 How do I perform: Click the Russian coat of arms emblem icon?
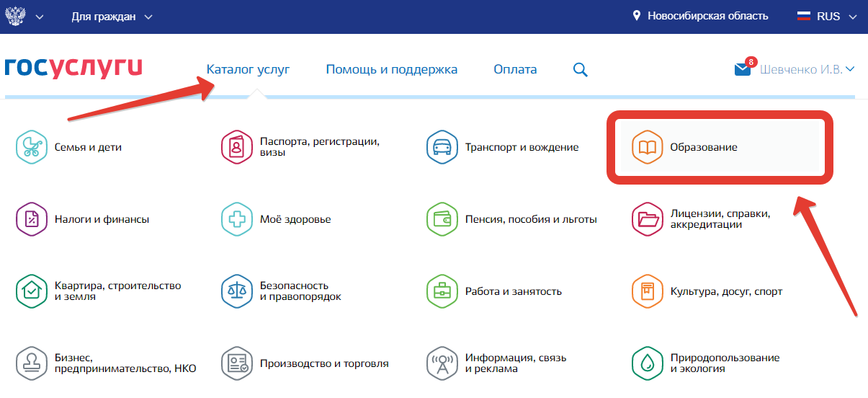(17, 16)
